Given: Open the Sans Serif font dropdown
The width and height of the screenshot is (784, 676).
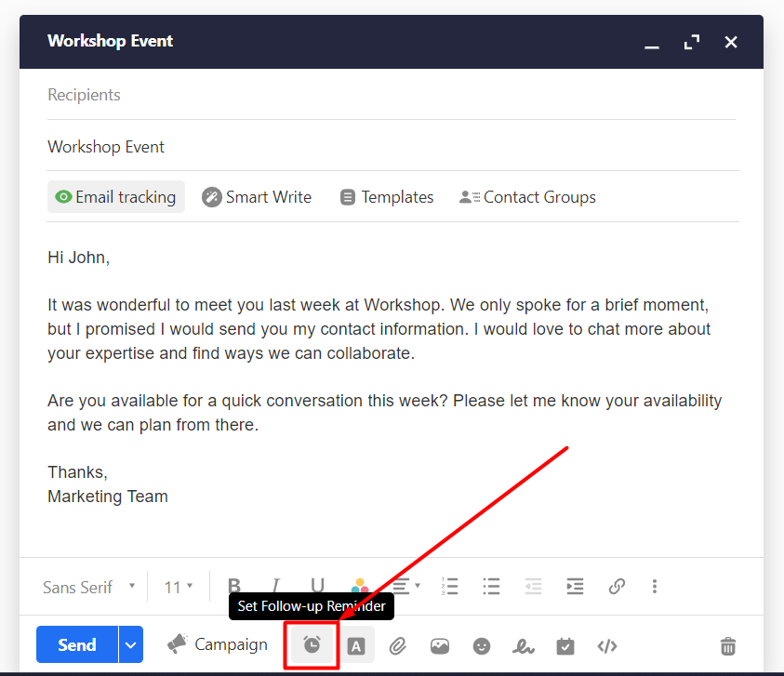Looking at the screenshot, I should click(x=89, y=587).
